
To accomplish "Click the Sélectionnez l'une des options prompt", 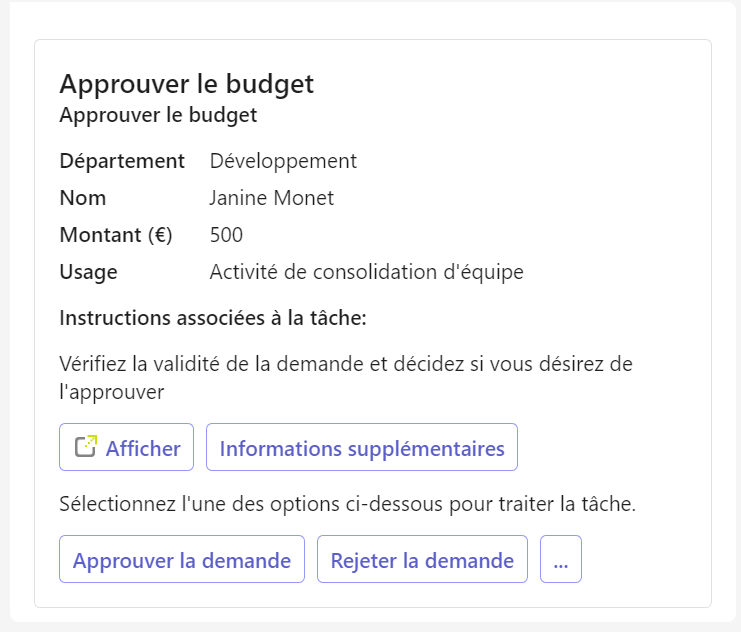I will pos(347,504).
